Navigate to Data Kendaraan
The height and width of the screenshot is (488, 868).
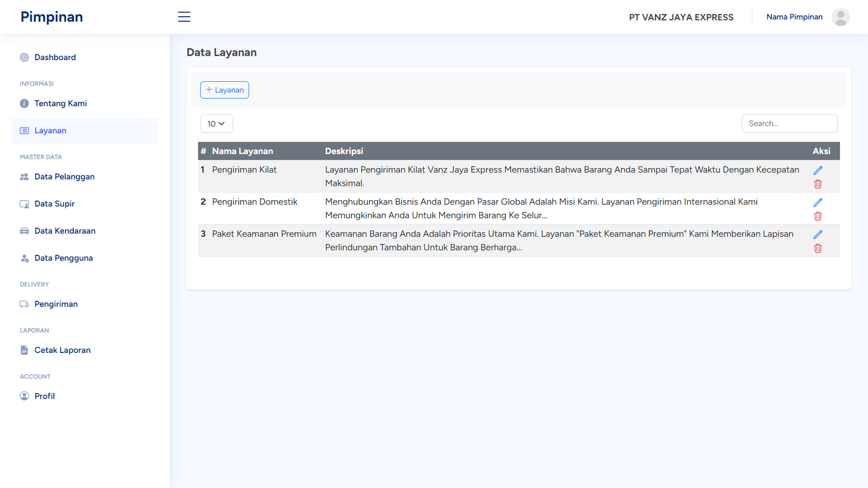tap(65, 231)
